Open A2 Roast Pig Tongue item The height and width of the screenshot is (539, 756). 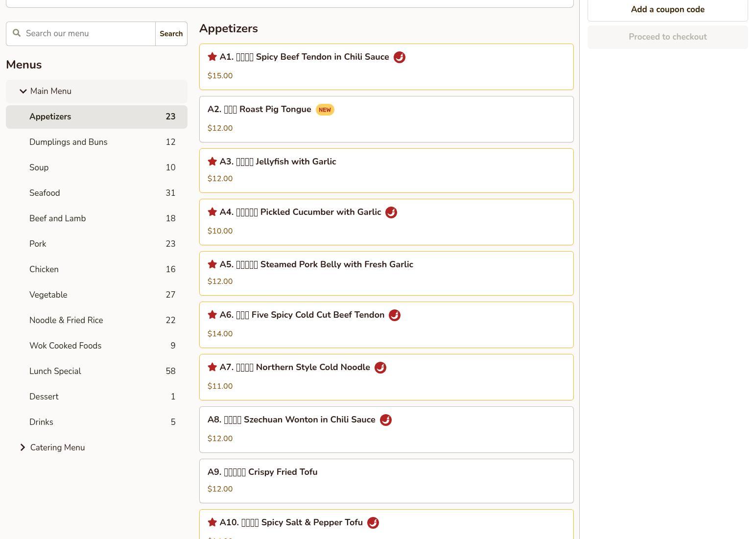386,119
